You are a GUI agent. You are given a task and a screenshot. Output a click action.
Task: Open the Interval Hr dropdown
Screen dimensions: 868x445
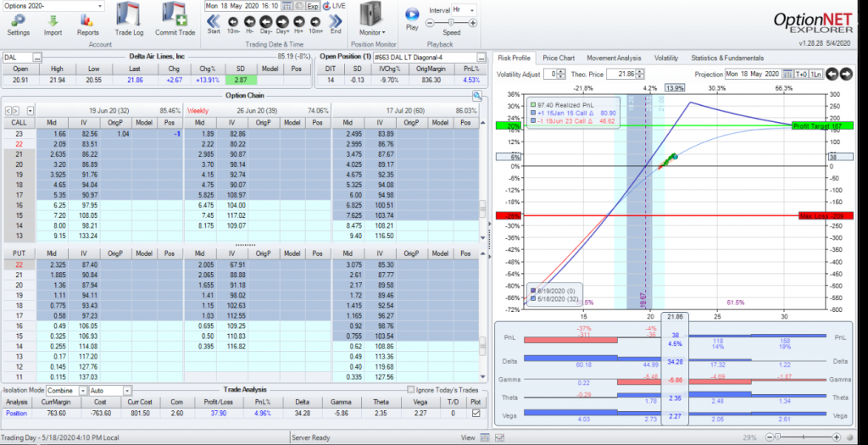[464, 10]
